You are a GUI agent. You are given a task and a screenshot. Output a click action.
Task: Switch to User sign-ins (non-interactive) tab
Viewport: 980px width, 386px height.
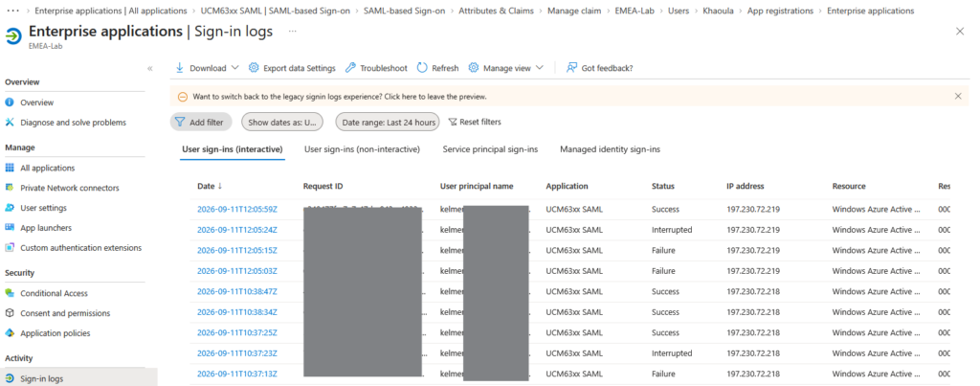[x=362, y=149]
